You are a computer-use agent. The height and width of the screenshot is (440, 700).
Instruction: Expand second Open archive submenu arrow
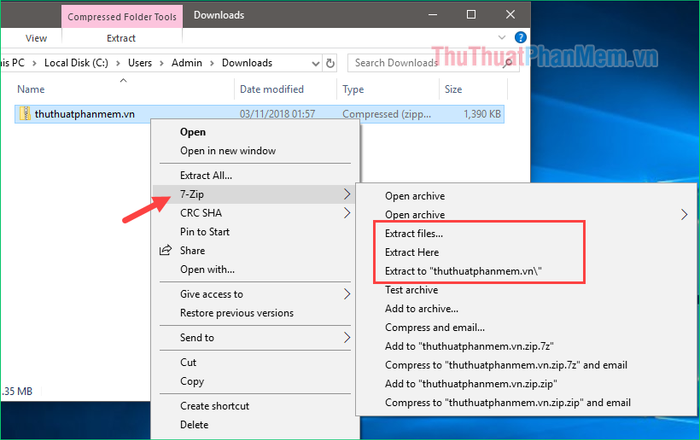coord(684,215)
